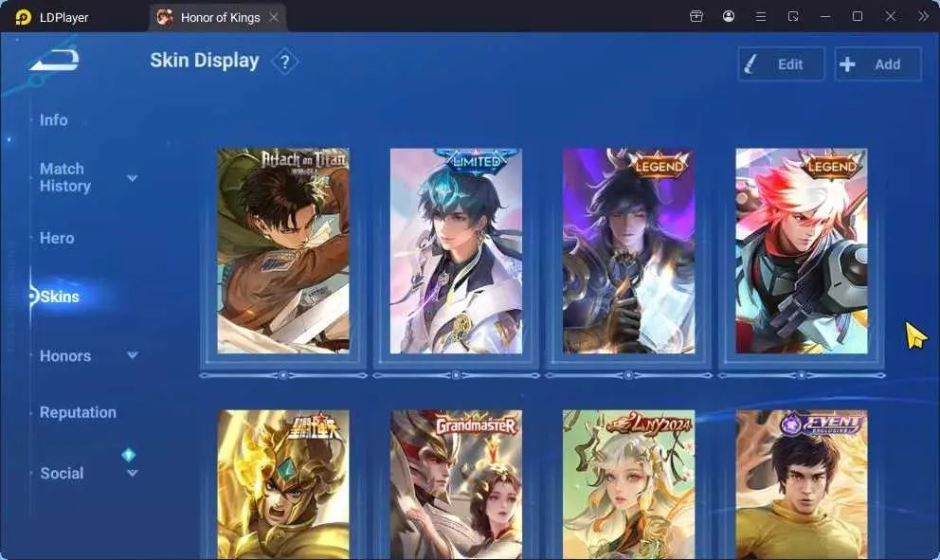
Task: Open the LDPlayer user account icon
Action: [729, 16]
